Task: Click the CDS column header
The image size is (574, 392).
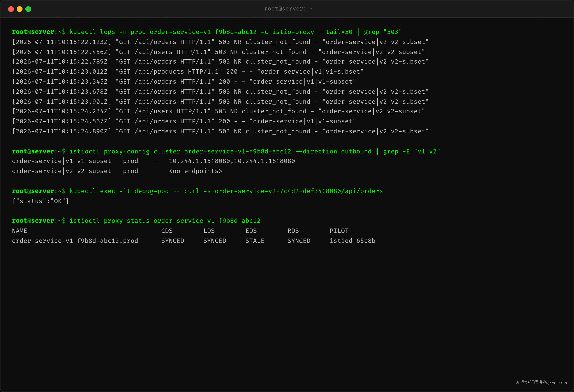Action: (x=167, y=231)
